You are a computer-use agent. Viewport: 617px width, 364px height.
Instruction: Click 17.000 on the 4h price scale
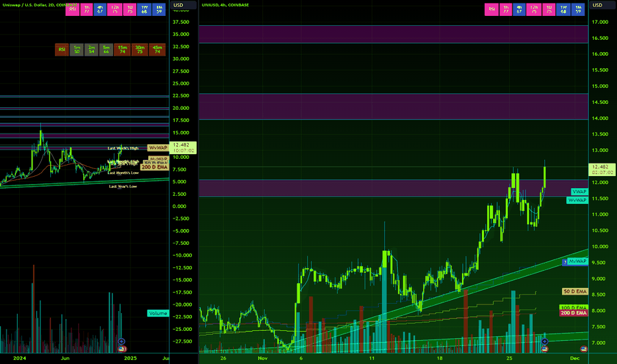[x=600, y=22]
